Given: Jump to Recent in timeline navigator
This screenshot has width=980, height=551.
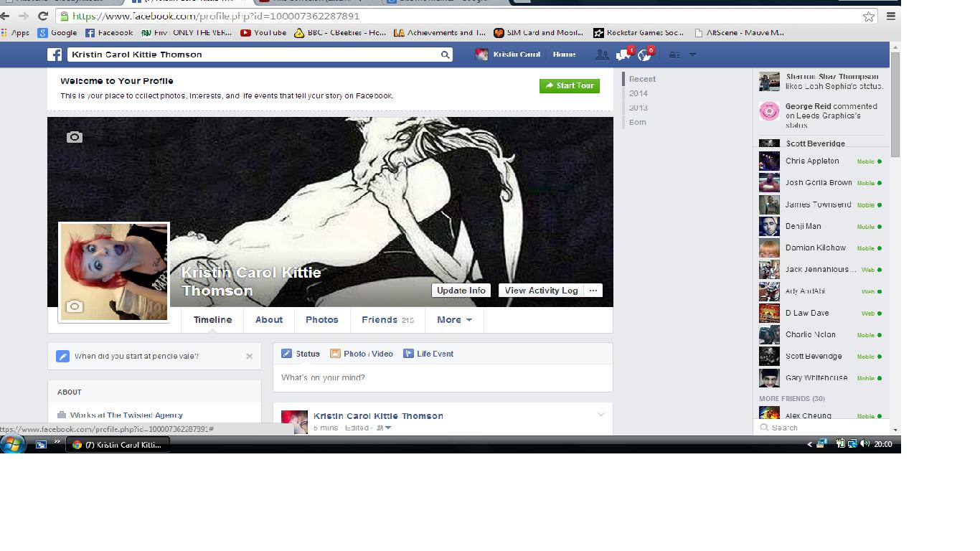Looking at the screenshot, I should pyautogui.click(x=642, y=79).
